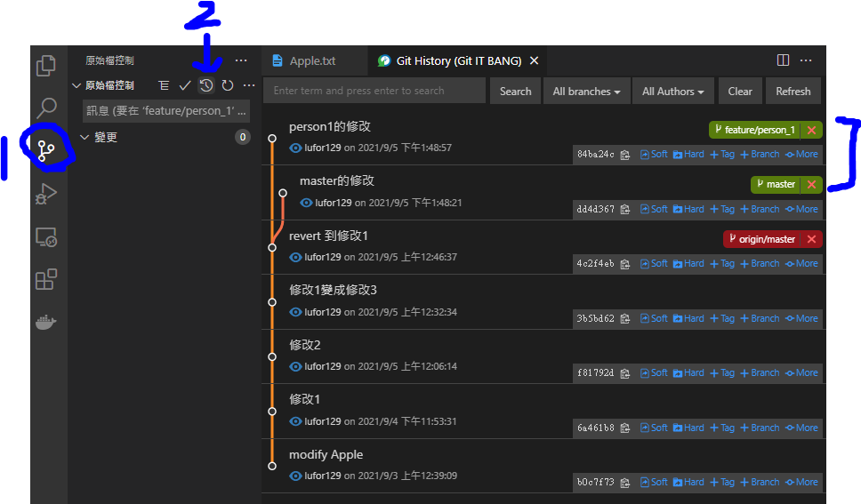Open the revert 到修改1 commit title
This screenshot has width=861, height=504.
pos(328,236)
